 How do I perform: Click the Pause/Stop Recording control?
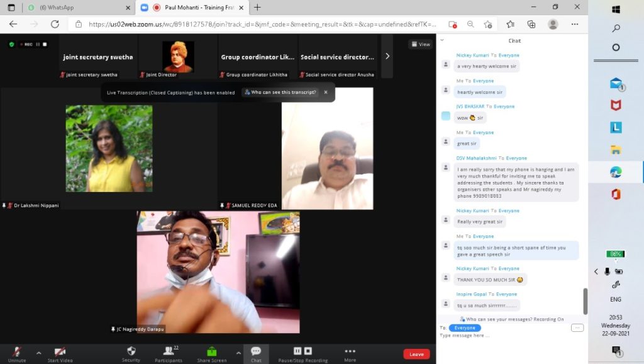point(303,353)
